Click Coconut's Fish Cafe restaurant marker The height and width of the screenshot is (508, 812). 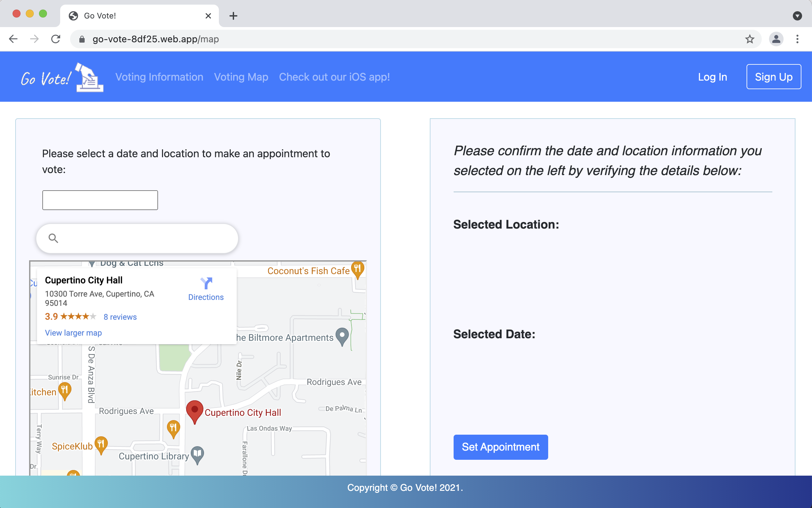[x=357, y=269]
